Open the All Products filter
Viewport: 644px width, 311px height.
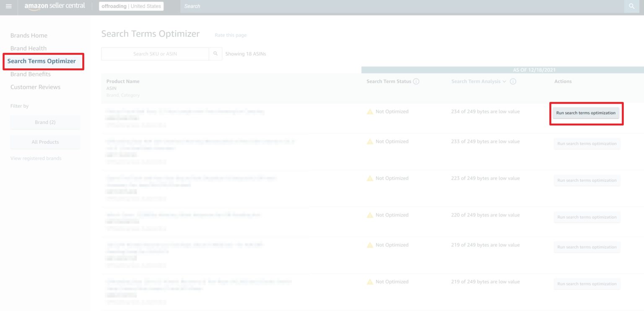(45, 142)
